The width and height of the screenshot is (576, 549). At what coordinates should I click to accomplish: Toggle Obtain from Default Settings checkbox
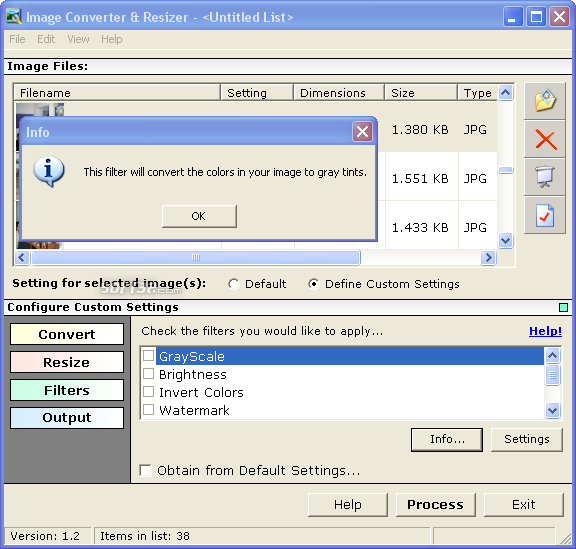145,470
